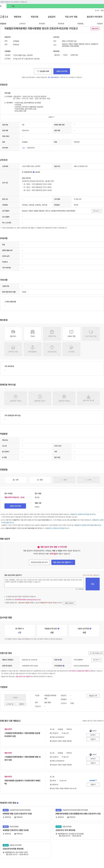Click the 열람제한 button

(21, 704)
